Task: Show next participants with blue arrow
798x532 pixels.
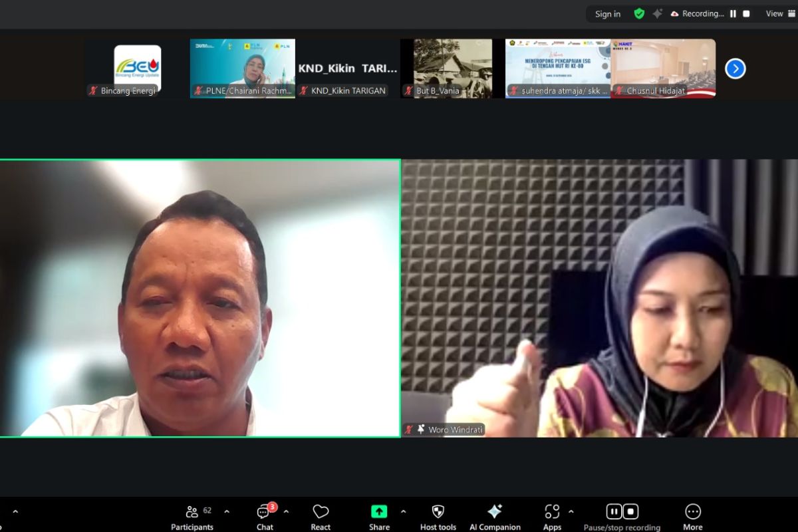Action: coord(735,68)
